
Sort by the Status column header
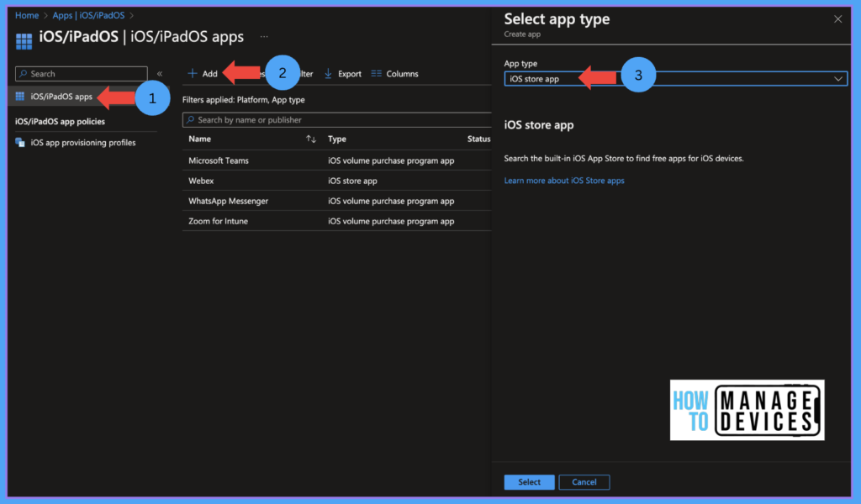coord(478,139)
